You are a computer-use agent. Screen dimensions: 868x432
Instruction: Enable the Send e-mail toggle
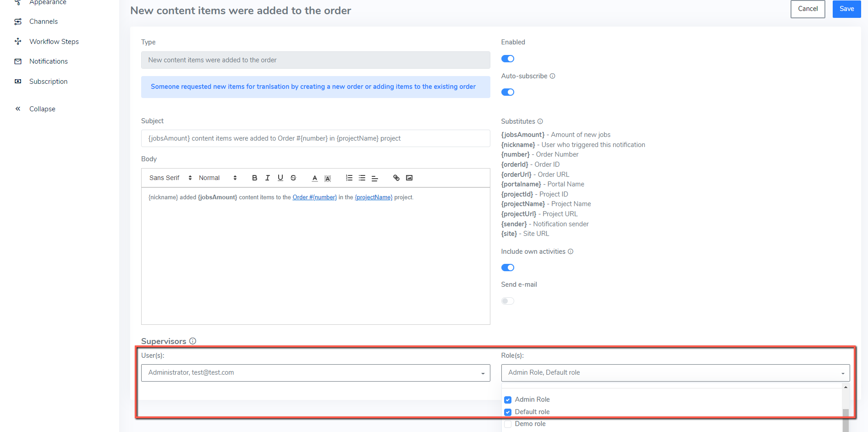[508, 301]
